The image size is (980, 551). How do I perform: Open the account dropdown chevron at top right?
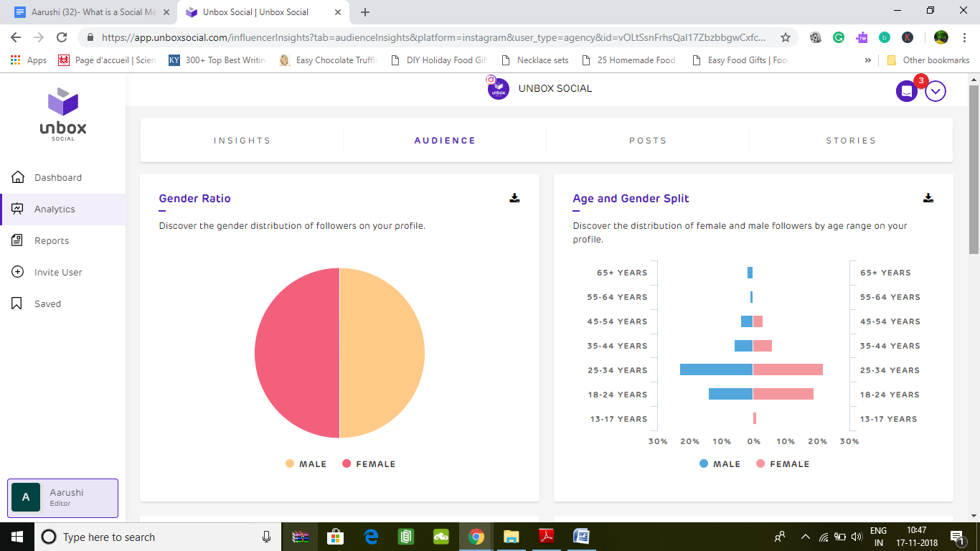point(935,90)
